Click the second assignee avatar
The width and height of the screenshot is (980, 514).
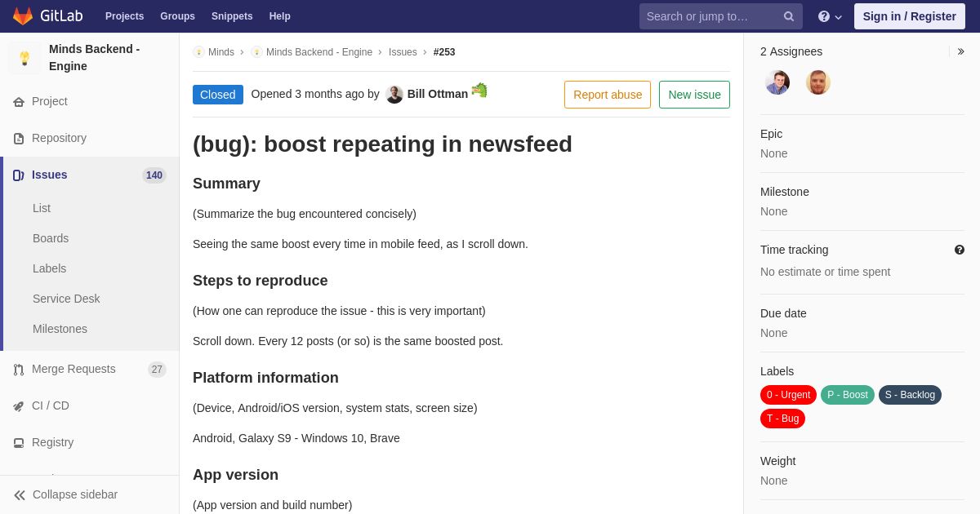tap(818, 82)
